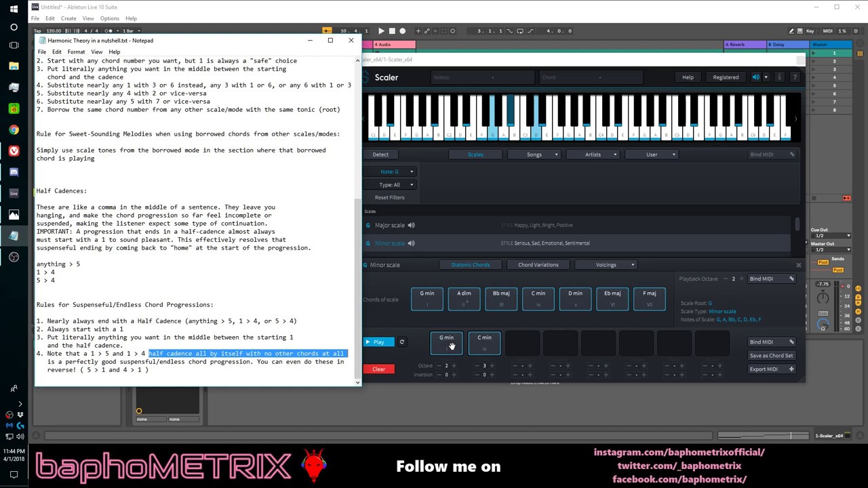Screen dimensions: 868x488
Task: Select the Scales tab in Scaler
Action: 475,155
